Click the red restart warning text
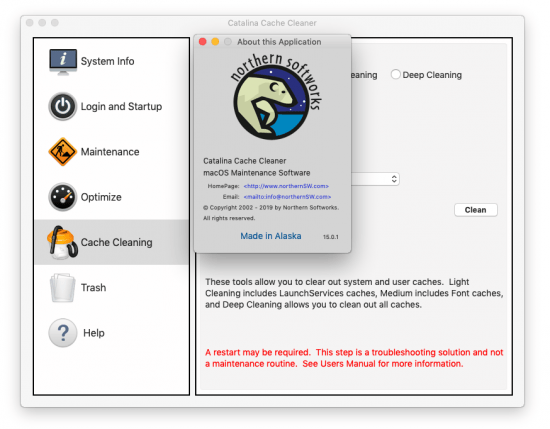This screenshot has width=550, height=429. (x=354, y=358)
